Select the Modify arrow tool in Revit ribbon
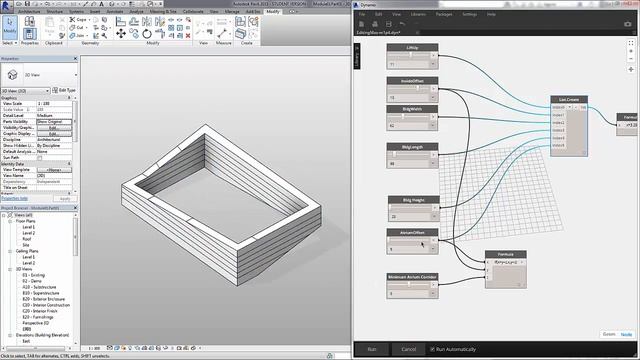The image size is (640, 360). 9,27
